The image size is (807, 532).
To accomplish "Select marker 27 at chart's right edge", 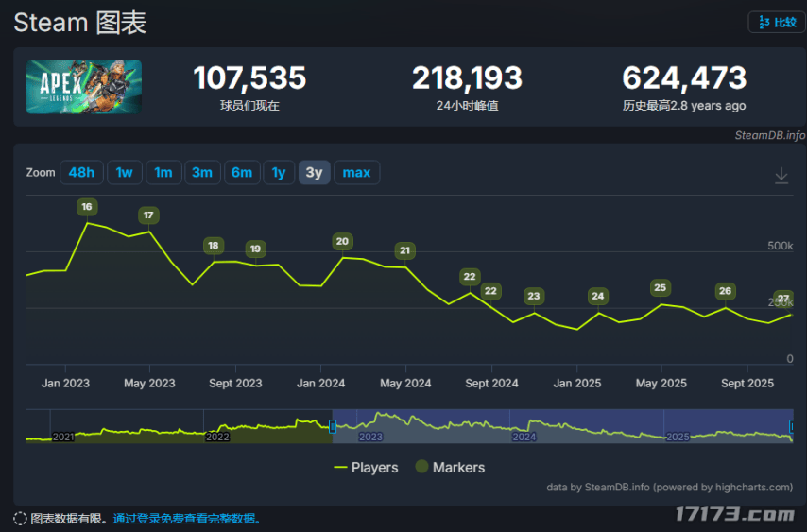I will tap(783, 299).
